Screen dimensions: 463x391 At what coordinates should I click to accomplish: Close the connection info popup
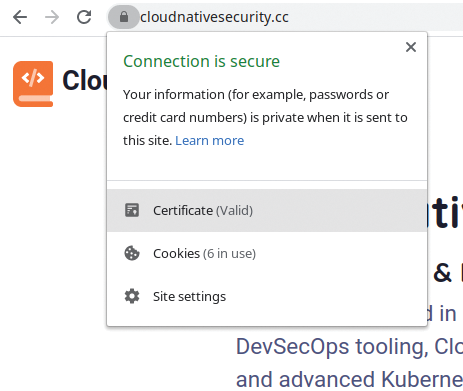coord(411,47)
